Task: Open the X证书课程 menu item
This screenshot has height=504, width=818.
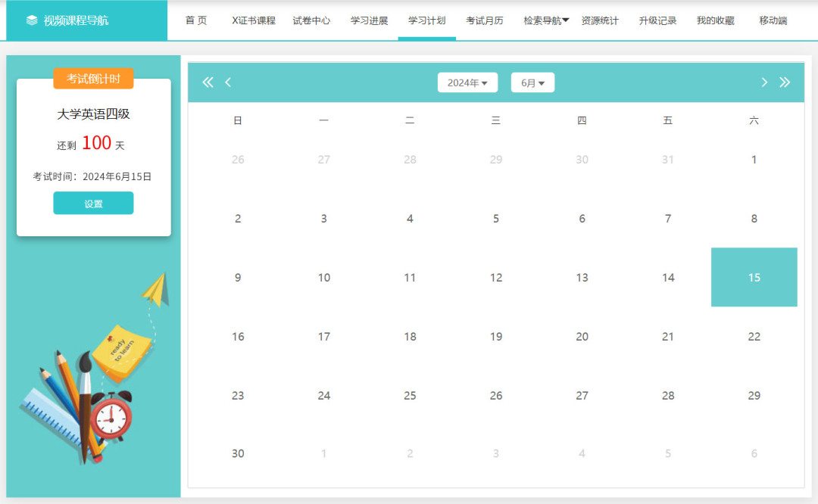Action: pos(254,20)
